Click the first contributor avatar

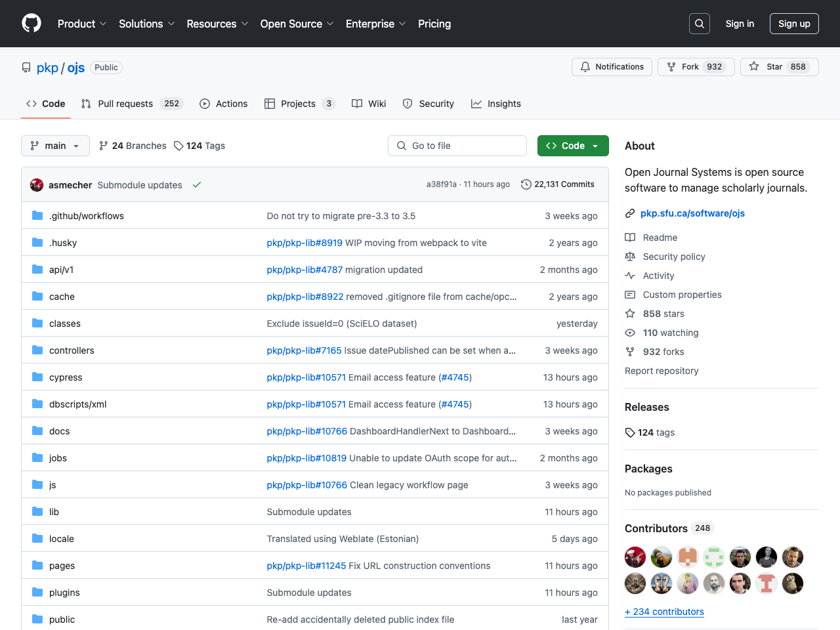(x=635, y=557)
